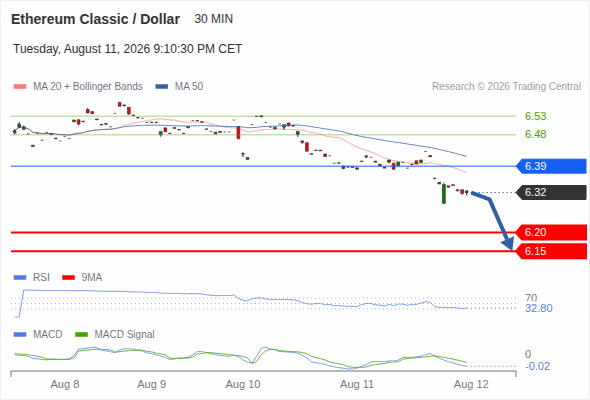
Task: Click the red 9MA legend swatch
Action: (68, 278)
